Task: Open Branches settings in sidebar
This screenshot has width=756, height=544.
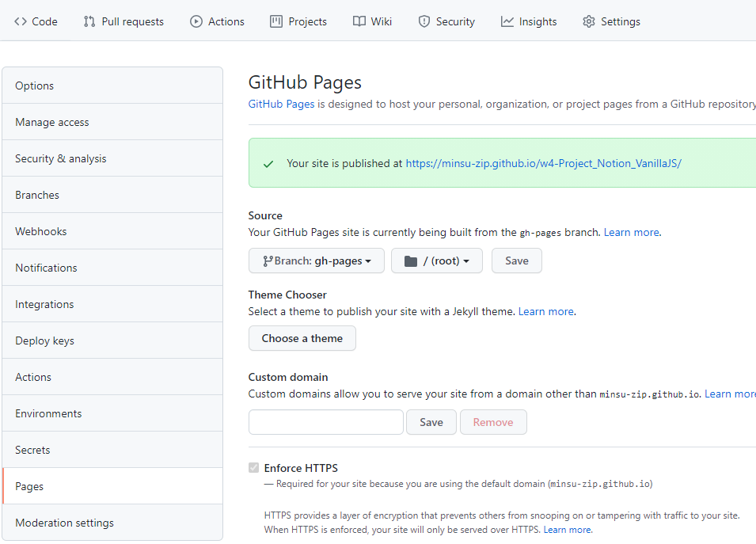Action: point(112,195)
